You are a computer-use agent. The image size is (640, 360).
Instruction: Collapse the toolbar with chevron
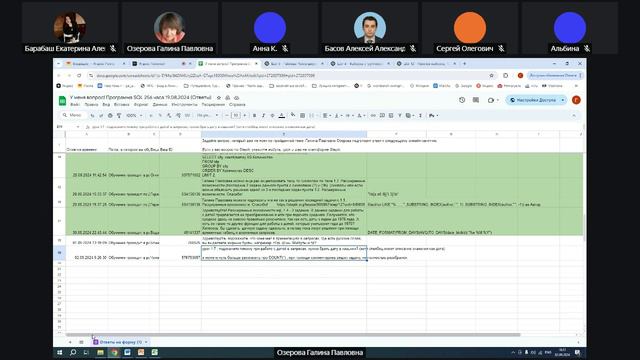coord(574,116)
